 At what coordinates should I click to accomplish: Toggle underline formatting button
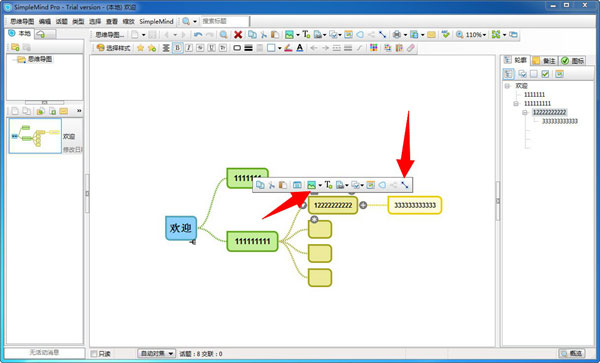212,48
